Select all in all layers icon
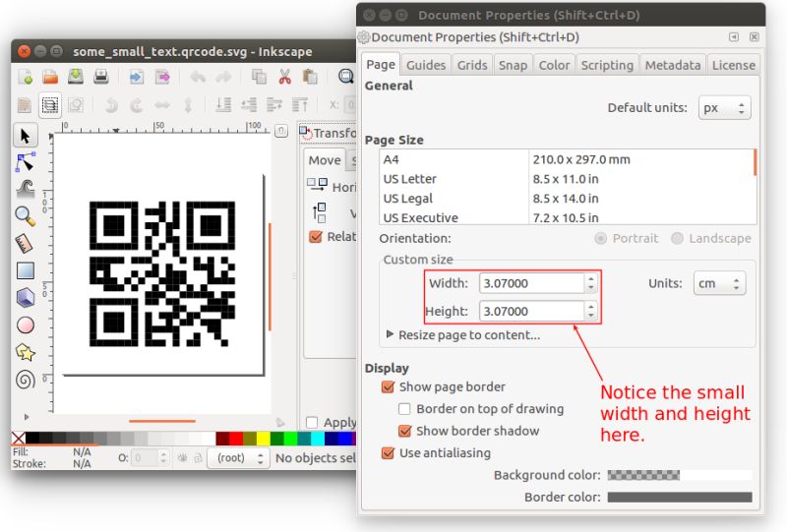The width and height of the screenshot is (787, 532). 50,105
